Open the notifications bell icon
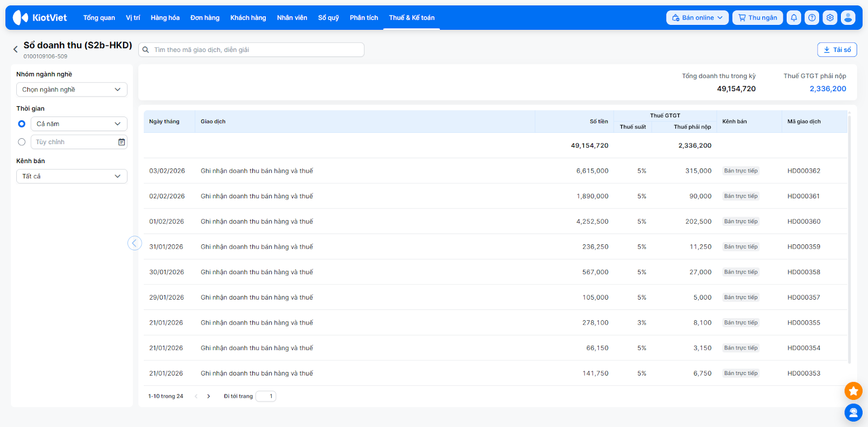868x427 pixels. tap(794, 18)
